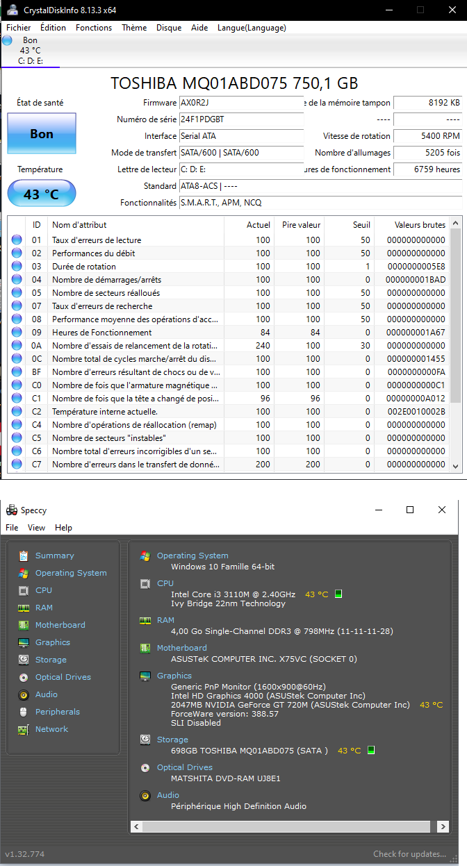Open the Édition menu
This screenshot has width=467, height=868.
point(53,28)
